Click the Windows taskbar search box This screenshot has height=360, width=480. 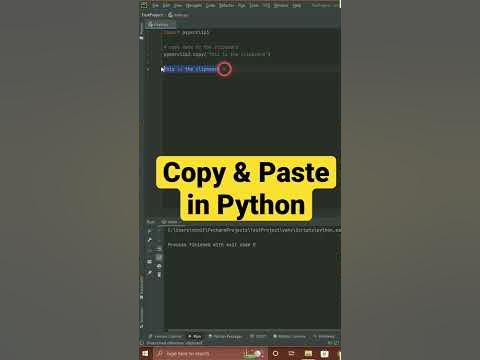(x=210, y=353)
